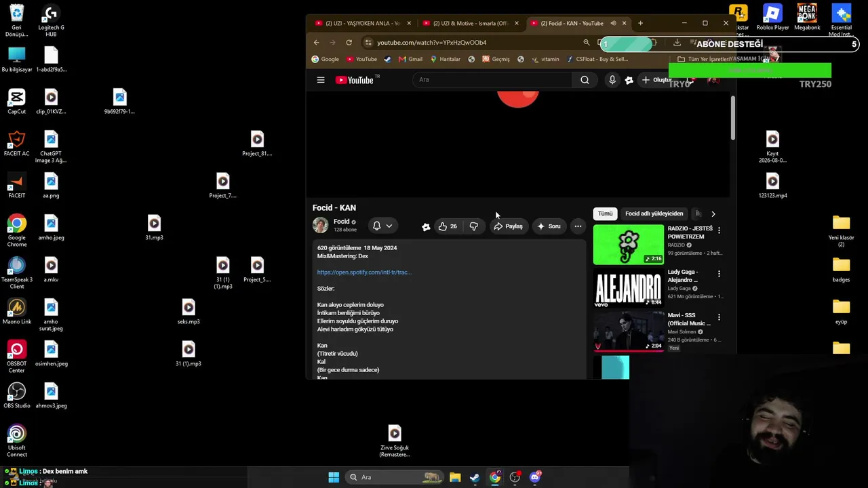This screenshot has height=488, width=868.
Task: Open options for Lady Gaga Alejandro suggestion
Action: [719, 274]
